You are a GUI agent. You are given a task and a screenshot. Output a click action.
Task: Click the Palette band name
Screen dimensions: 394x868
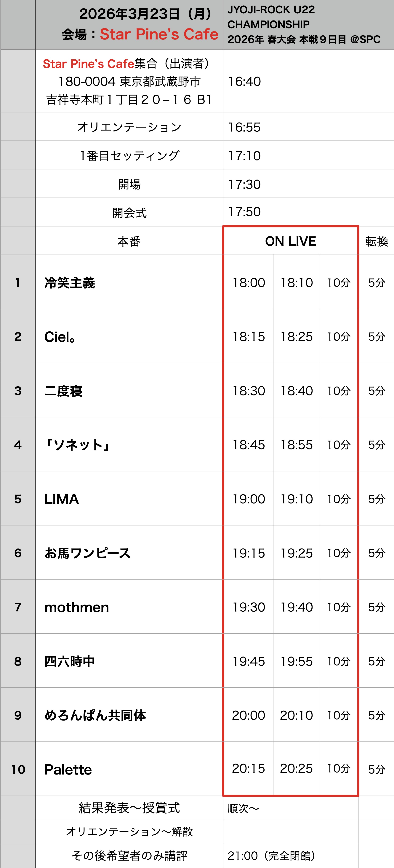click(x=68, y=770)
